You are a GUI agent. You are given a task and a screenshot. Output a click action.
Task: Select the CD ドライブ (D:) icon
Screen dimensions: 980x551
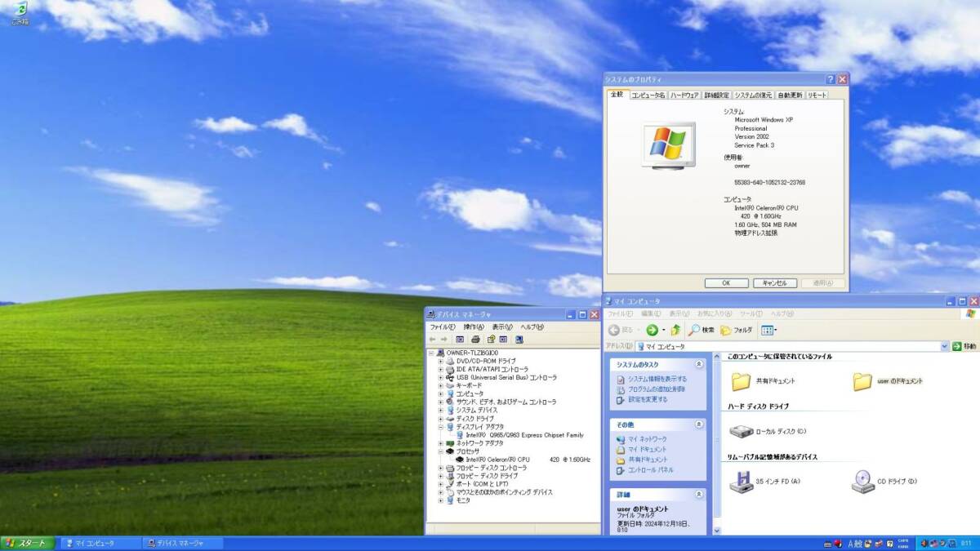coord(862,482)
